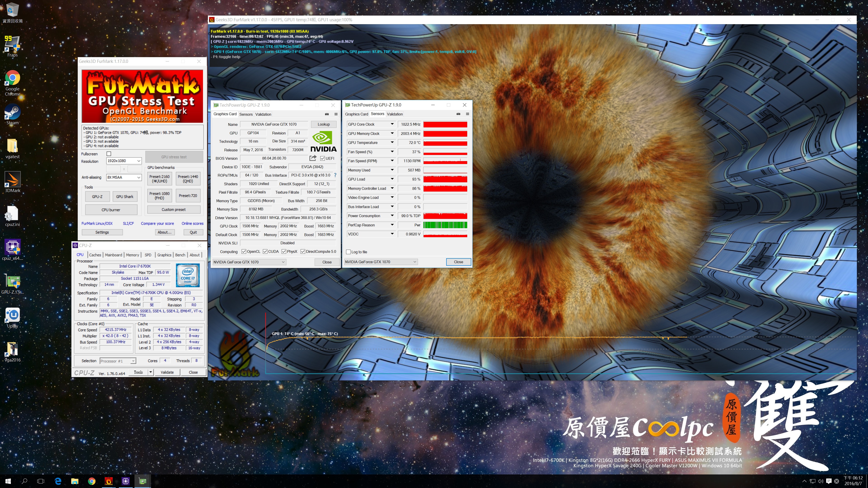Expand the PerfCap Reason sensor dropdown
This screenshot has height=488, width=868.
(392, 225)
